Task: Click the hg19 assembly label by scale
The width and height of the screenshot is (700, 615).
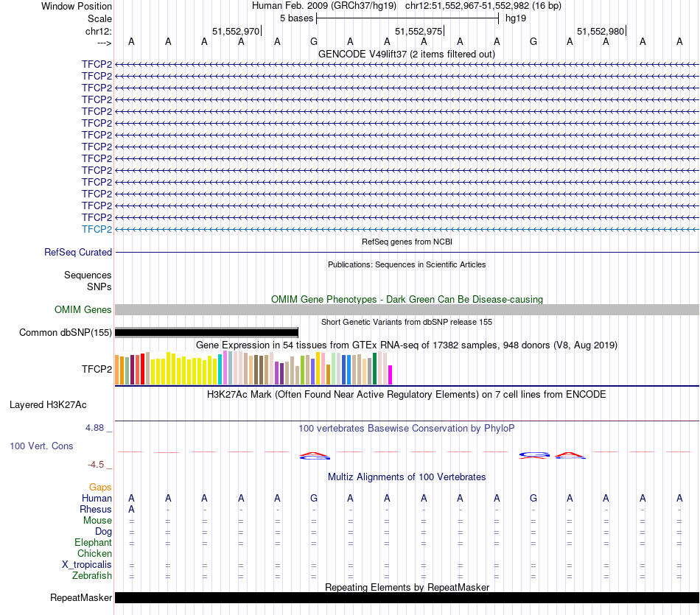Action: [516, 18]
